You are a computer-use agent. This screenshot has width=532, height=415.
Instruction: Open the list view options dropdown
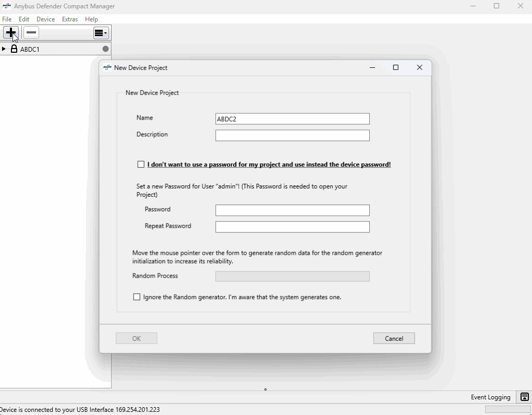[101, 33]
